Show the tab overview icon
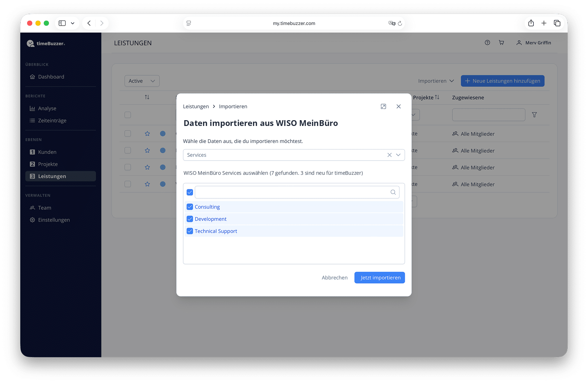Screen dimensions: 588x384 tap(557, 23)
